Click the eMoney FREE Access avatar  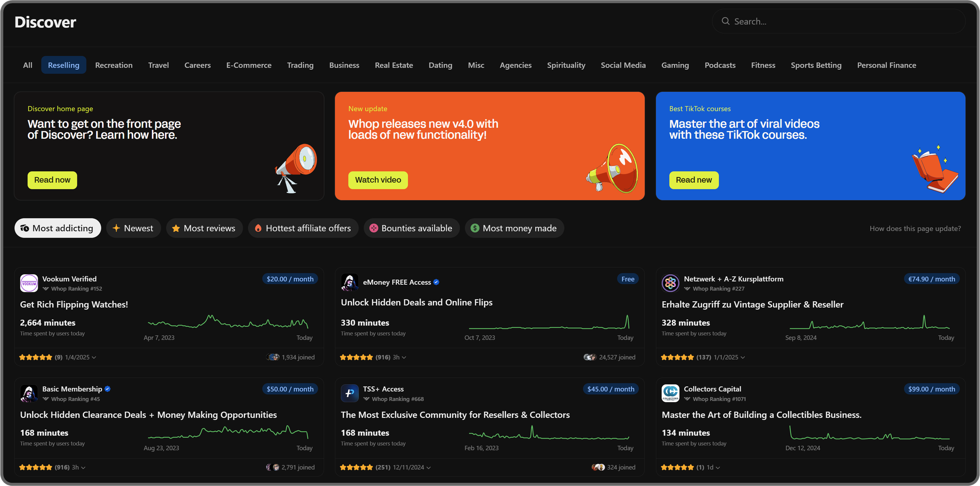pos(350,283)
